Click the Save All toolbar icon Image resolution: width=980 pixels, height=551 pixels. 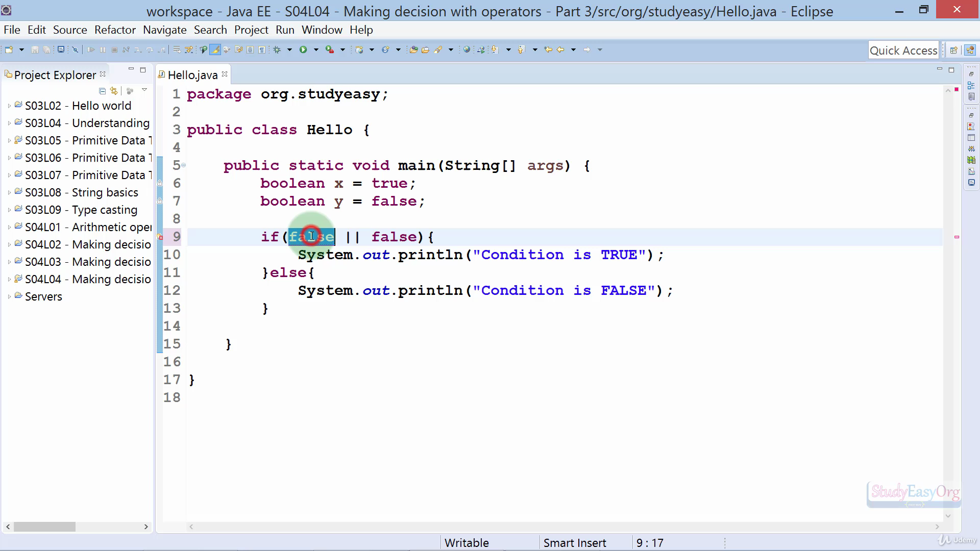click(x=46, y=49)
